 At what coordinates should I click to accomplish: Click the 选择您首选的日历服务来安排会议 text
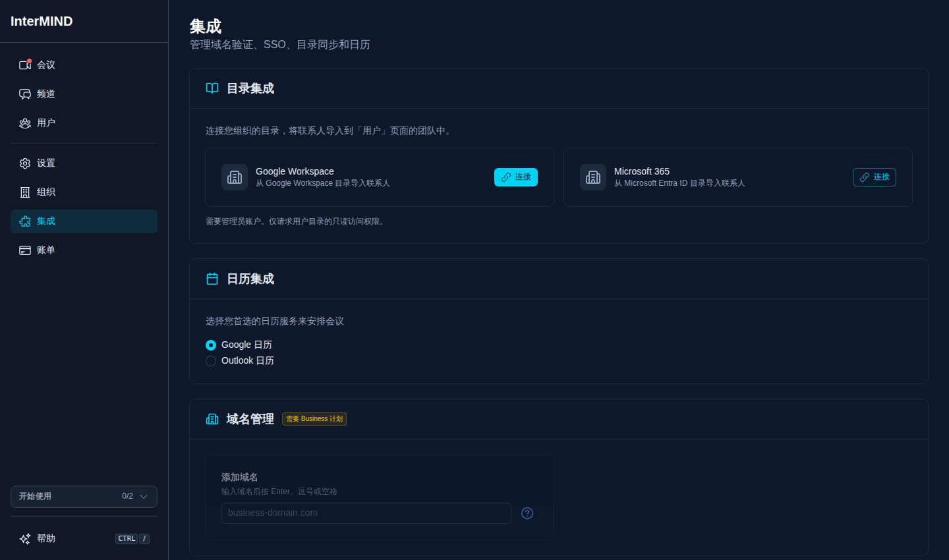275,321
